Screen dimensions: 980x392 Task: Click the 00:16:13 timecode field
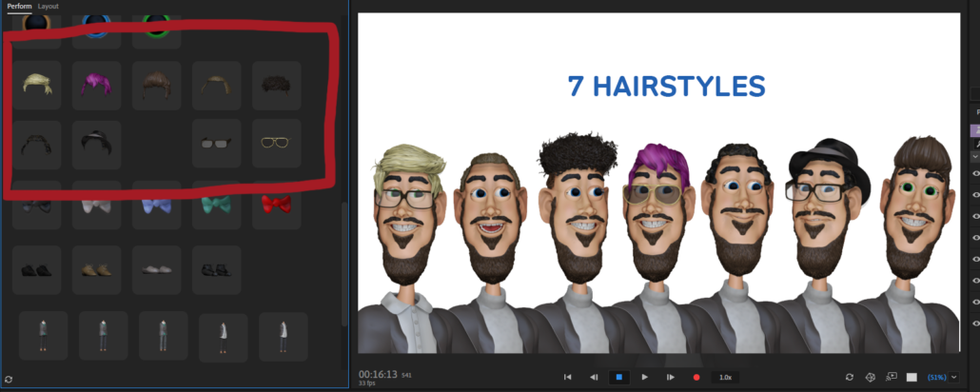pos(378,374)
